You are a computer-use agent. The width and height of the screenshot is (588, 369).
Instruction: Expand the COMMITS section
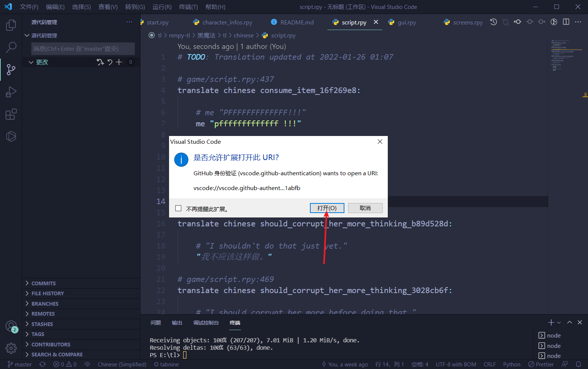[81, 283]
